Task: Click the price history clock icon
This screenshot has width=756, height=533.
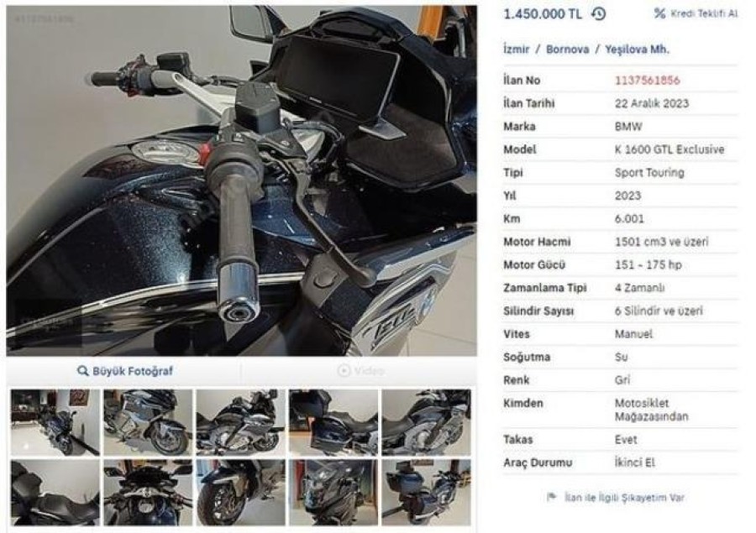Action: point(598,13)
